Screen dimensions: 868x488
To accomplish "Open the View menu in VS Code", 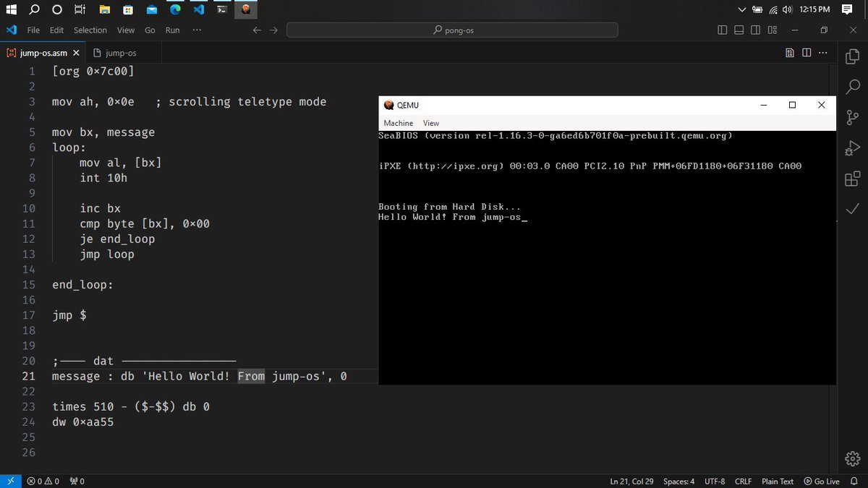I will 126,30.
